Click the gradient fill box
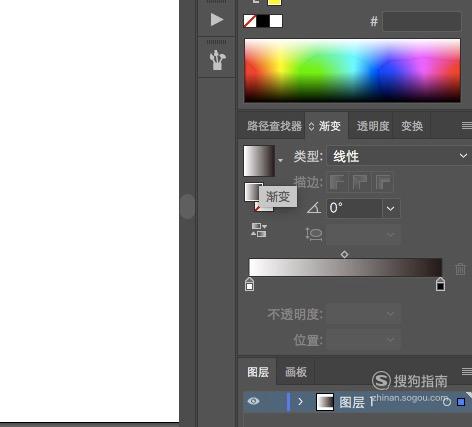This screenshot has width=472, height=427. point(253,192)
